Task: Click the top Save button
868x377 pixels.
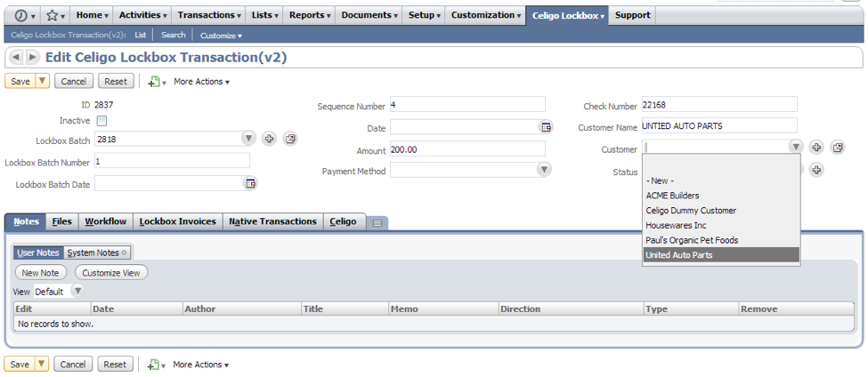Action: pos(20,81)
